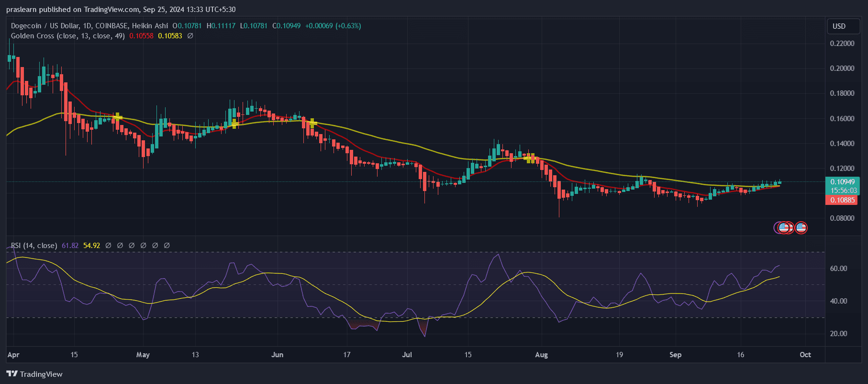
Task: Click the 0.18000 price axis label
Action: [842, 93]
